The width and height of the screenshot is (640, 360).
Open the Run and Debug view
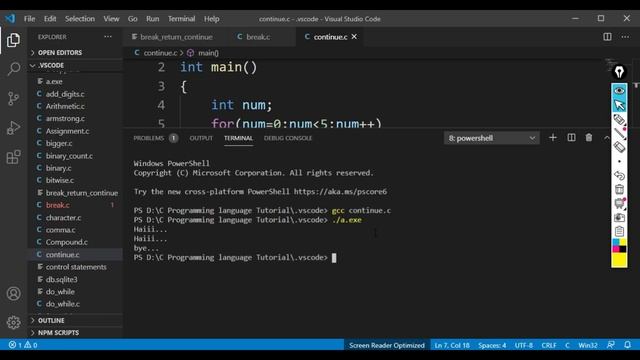13,128
